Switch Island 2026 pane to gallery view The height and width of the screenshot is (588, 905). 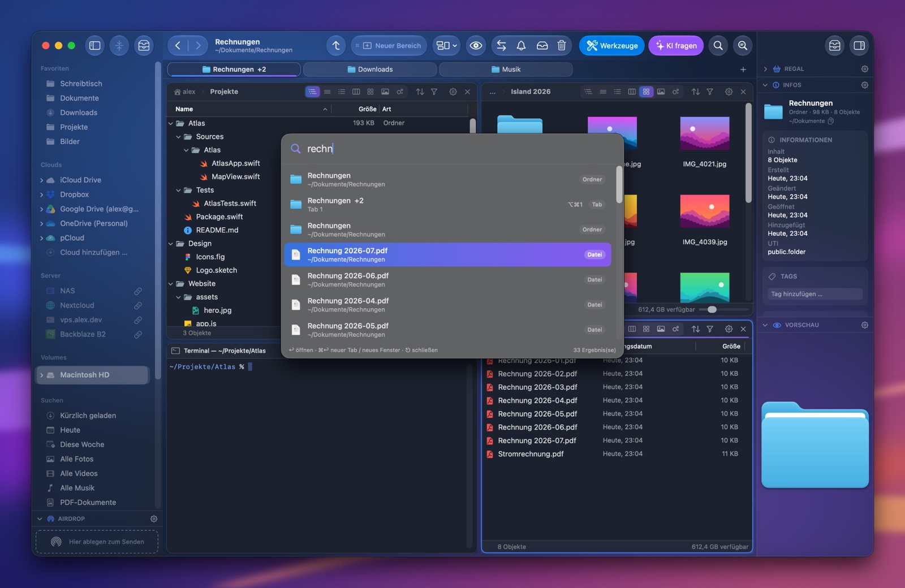[x=661, y=92]
